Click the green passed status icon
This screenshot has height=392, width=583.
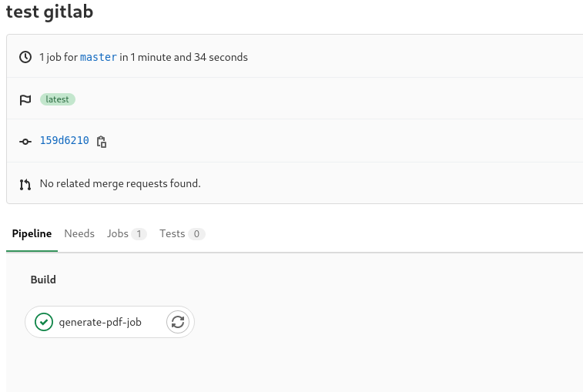[44, 322]
